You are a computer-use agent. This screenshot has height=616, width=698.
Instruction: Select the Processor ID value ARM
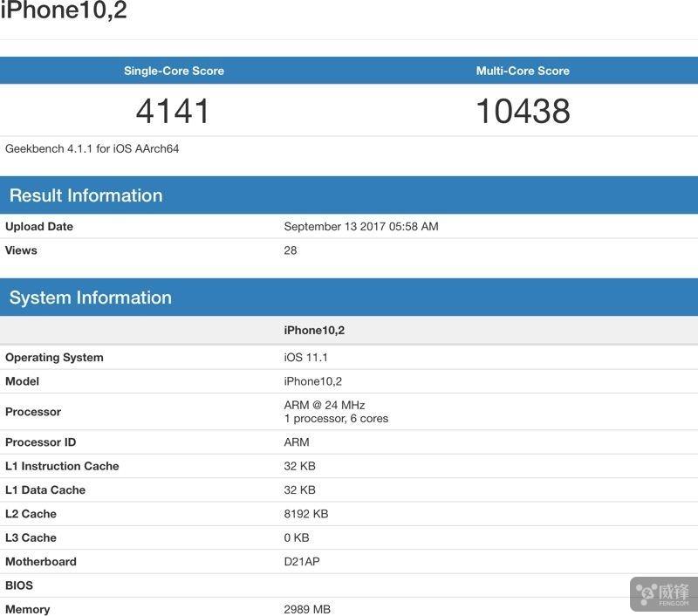(x=297, y=442)
